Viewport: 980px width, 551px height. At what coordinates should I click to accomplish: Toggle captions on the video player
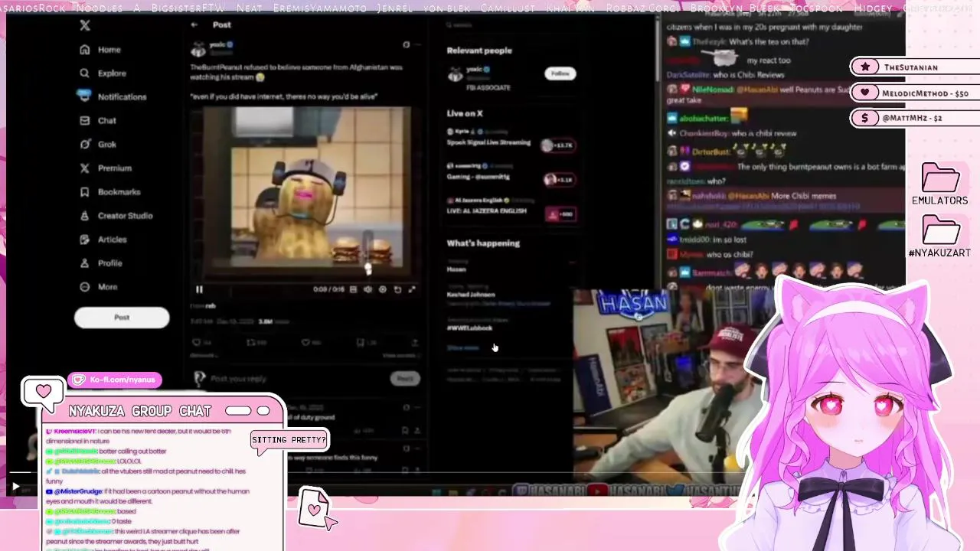click(353, 289)
